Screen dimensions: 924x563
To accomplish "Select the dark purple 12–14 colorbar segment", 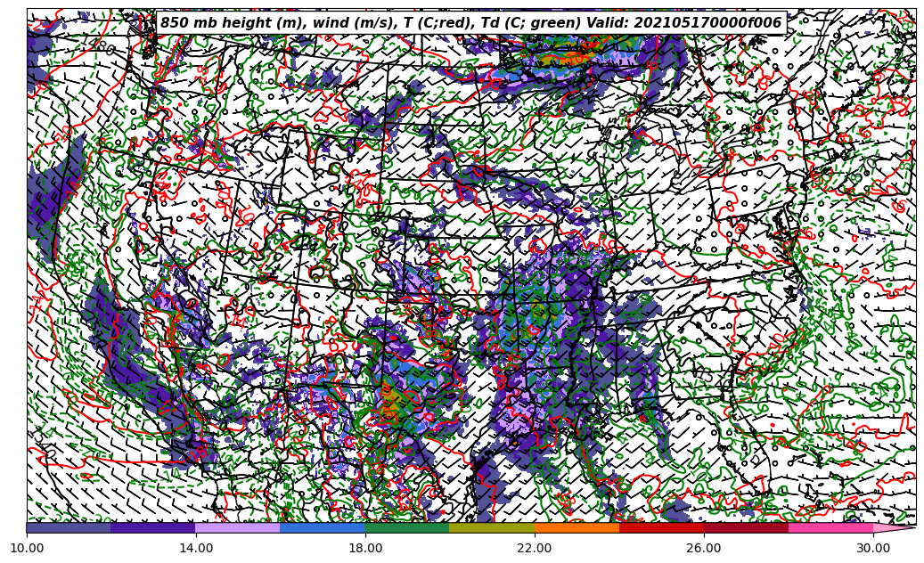I will [x=153, y=527].
